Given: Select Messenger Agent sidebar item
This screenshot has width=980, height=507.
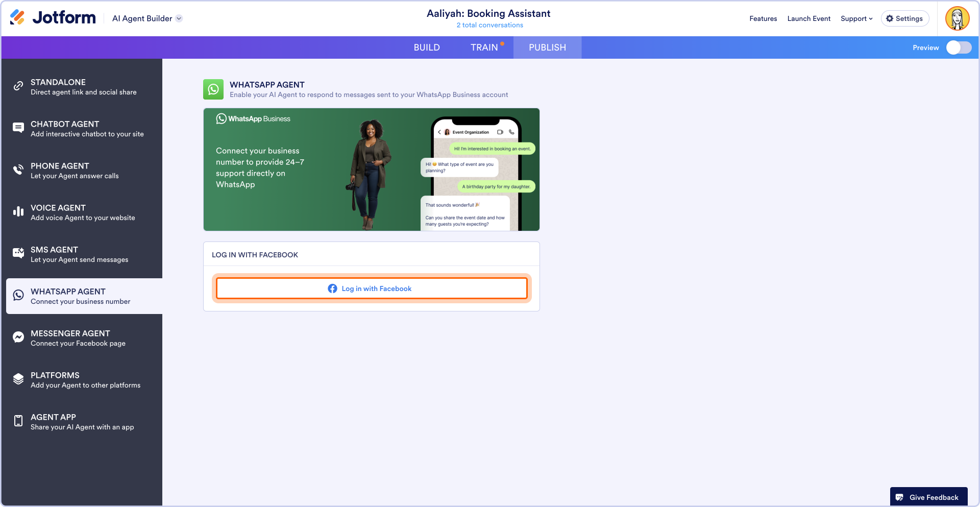Looking at the screenshot, I should [84, 338].
